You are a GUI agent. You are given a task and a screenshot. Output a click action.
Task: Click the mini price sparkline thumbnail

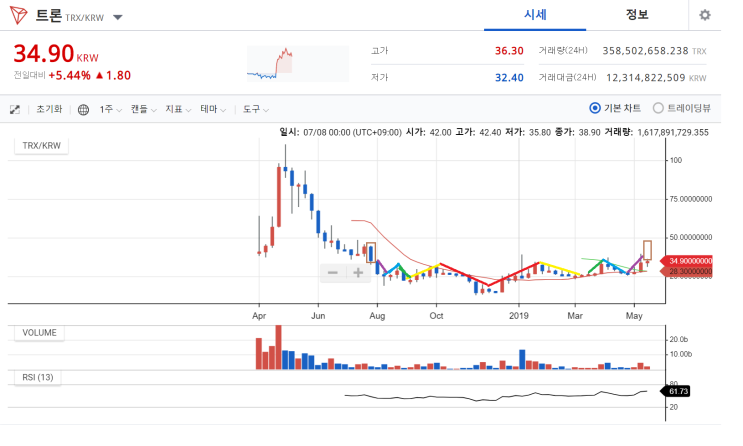click(x=298, y=64)
